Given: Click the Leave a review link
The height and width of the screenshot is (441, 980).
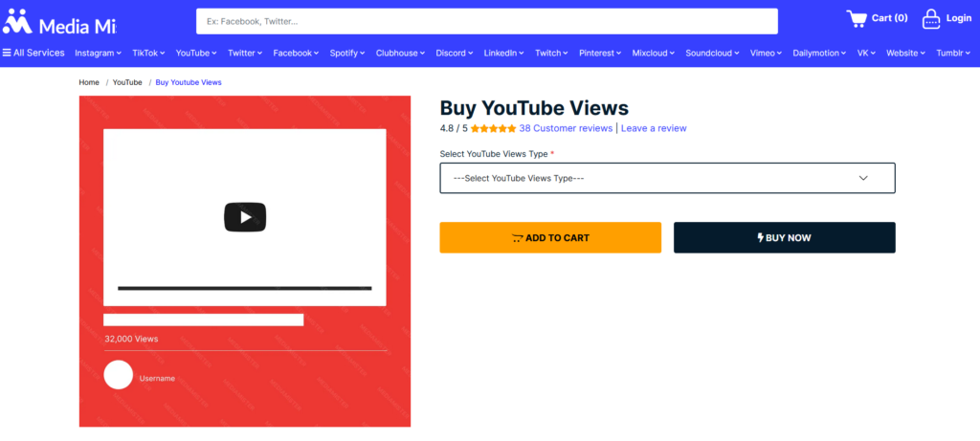Looking at the screenshot, I should (x=654, y=129).
